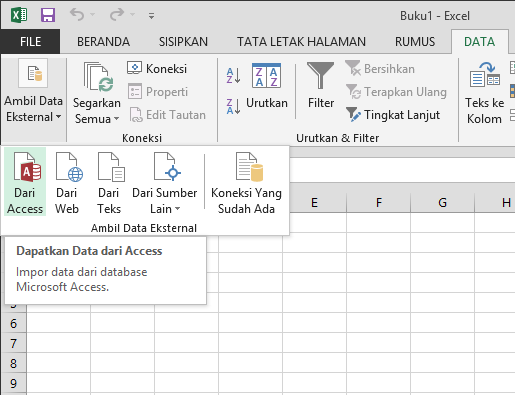Open the redo history dropdown arrow
Screen dimensions: 515x395
coord(133,15)
